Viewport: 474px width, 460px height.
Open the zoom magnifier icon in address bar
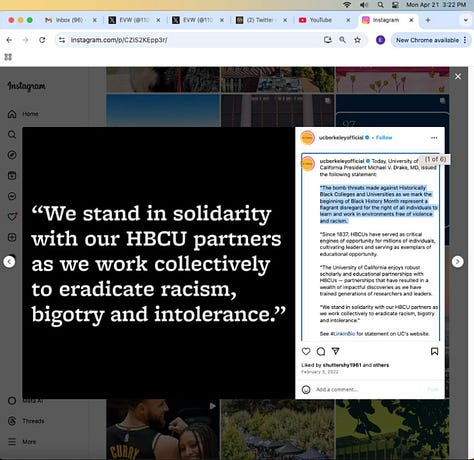[x=342, y=40]
